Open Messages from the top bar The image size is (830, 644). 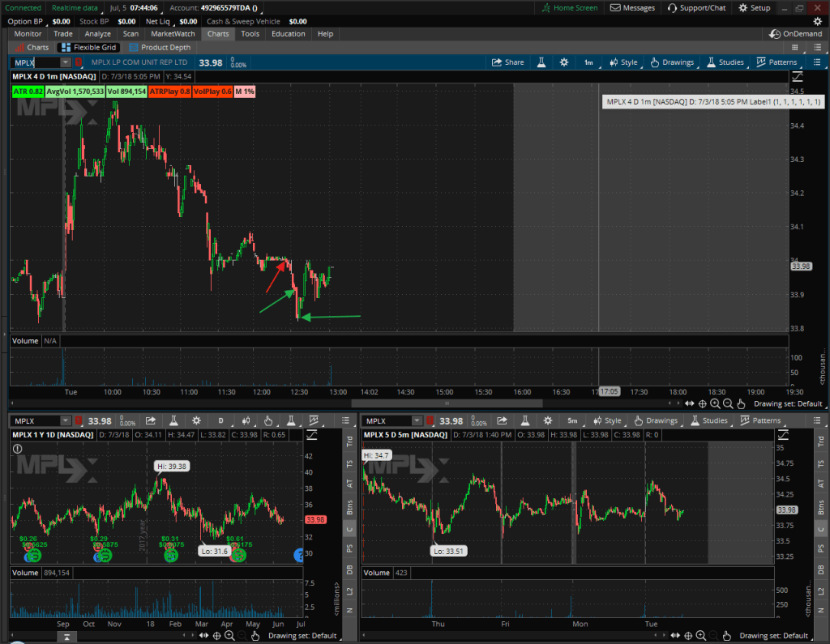632,8
